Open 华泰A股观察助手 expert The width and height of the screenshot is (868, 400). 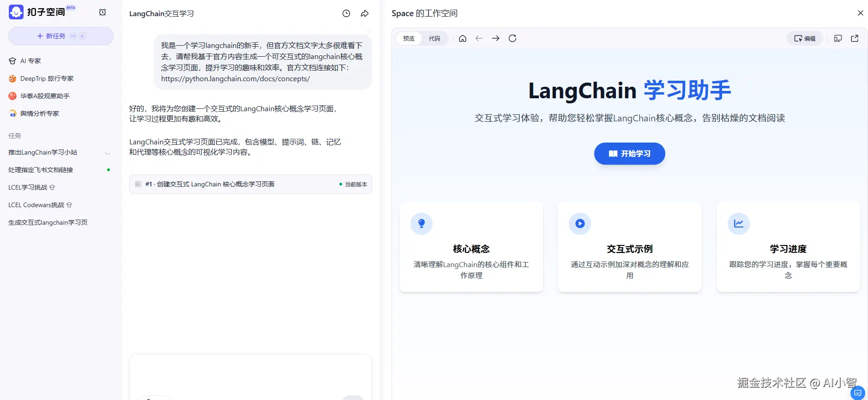[45, 96]
